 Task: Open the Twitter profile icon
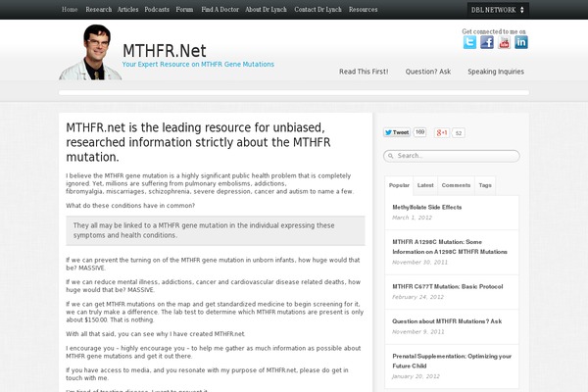click(x=469, y=42)
